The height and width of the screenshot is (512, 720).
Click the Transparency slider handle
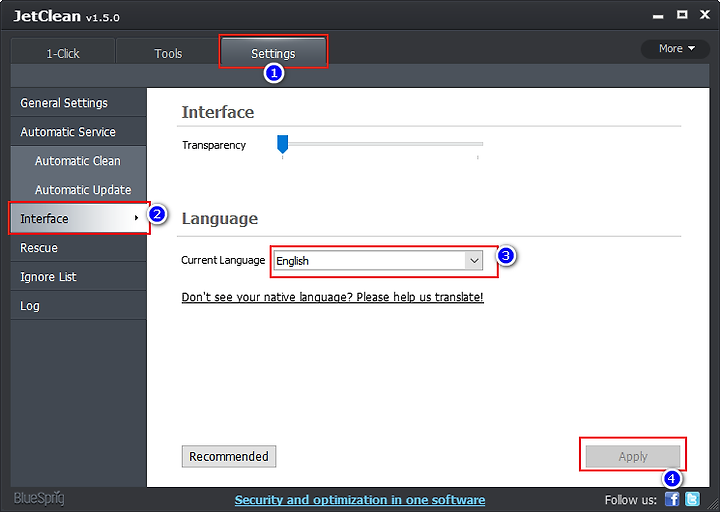click(282, 144)
